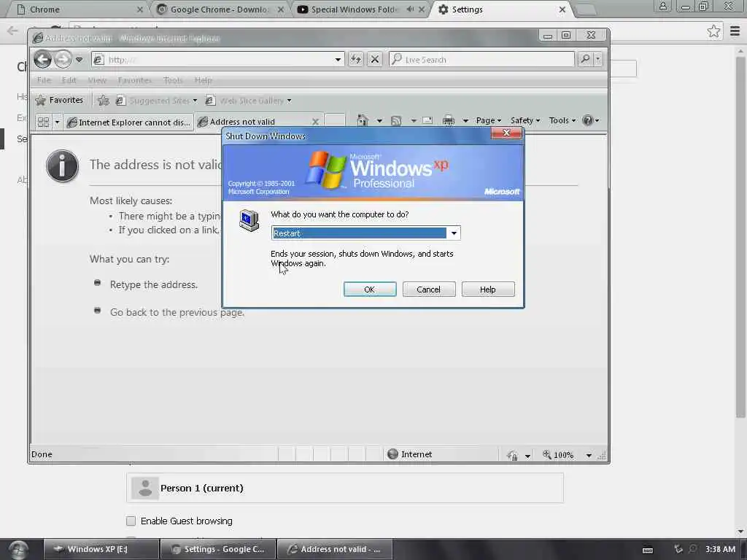747x560 pixels.
Task: Open recent pages dropdown beside forward button
Action: point(79,60)
